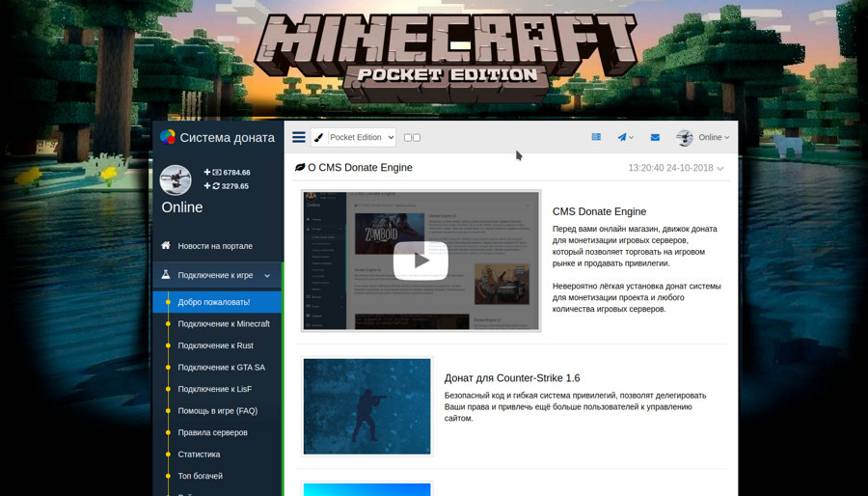
Task: Expand the chevron beside the 13:20:40 timestamp
Action: [720, 169]
